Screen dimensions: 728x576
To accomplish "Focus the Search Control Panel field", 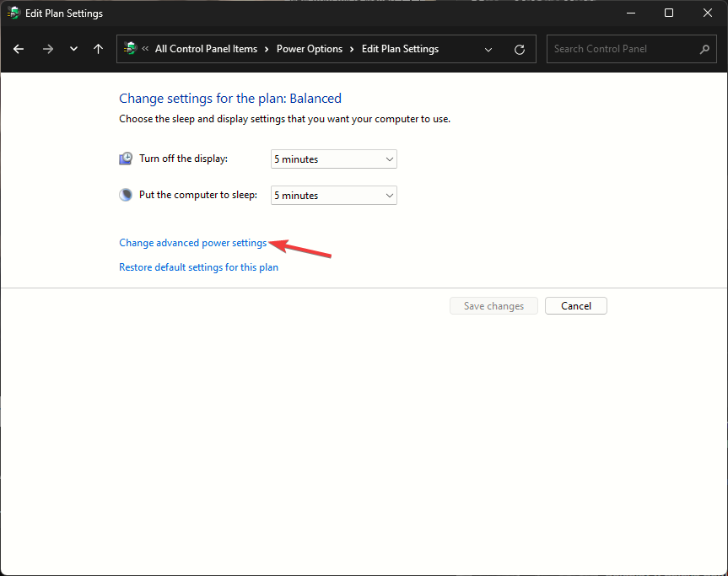I will (632, 49).
